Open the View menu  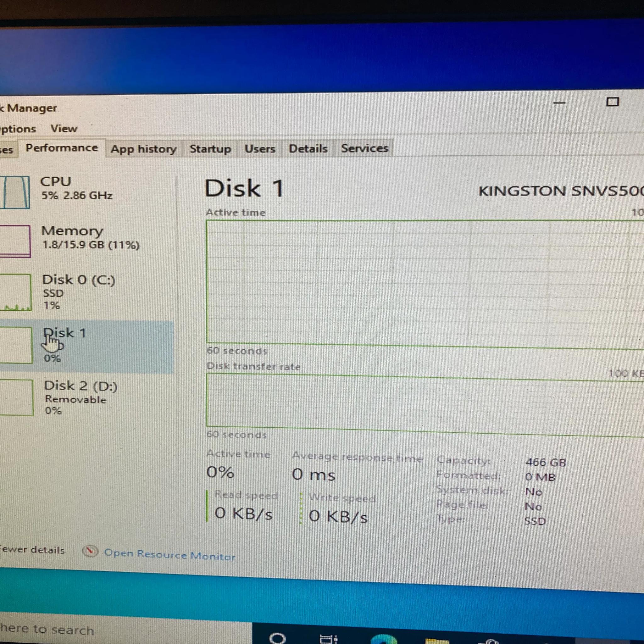[x=64, y=129]
